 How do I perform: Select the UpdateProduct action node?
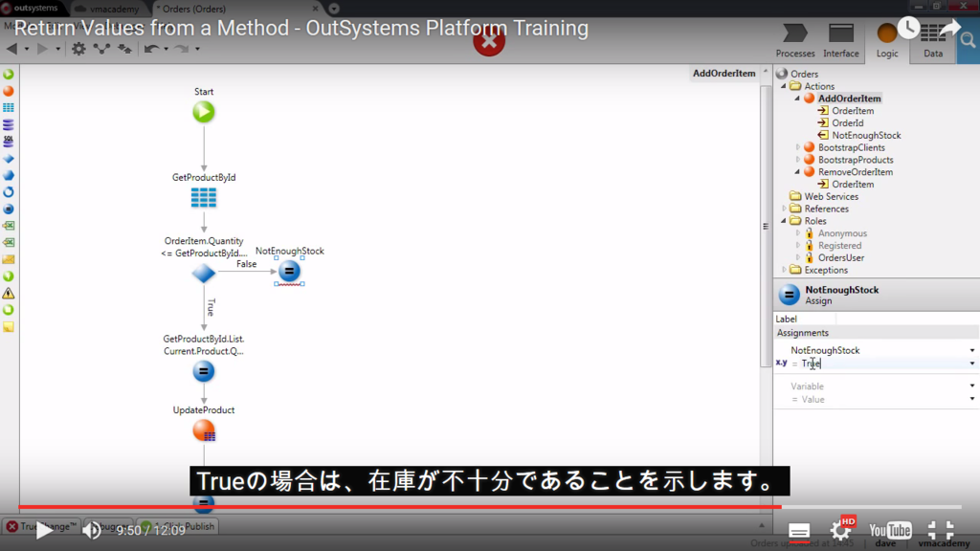[204, 430]
